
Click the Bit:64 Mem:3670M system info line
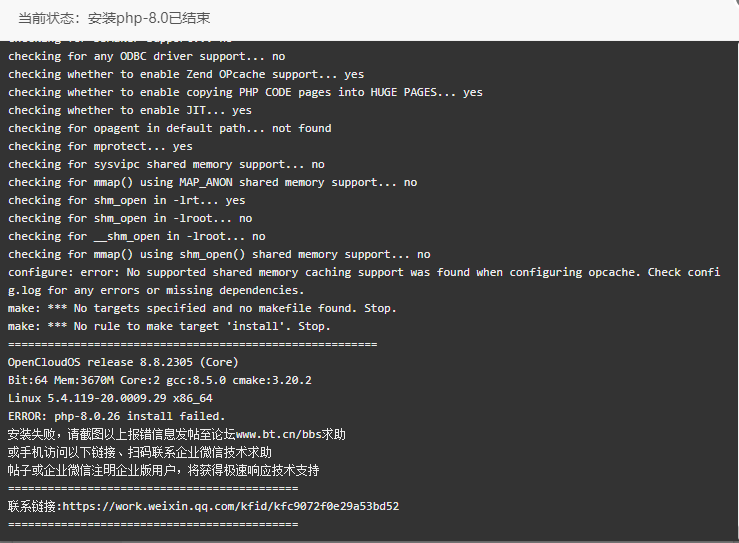click(160, 380)
